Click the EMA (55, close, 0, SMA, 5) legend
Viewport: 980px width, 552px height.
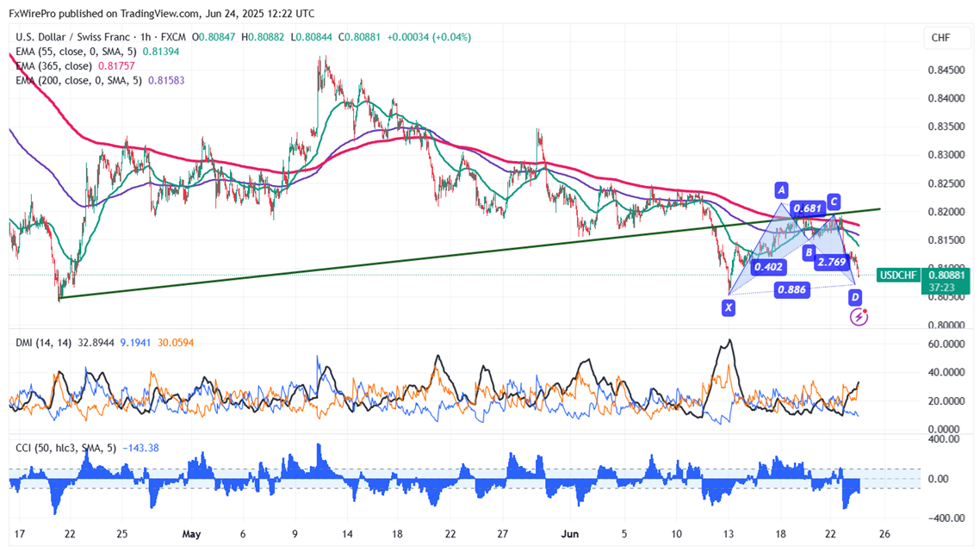pos(77,52)
